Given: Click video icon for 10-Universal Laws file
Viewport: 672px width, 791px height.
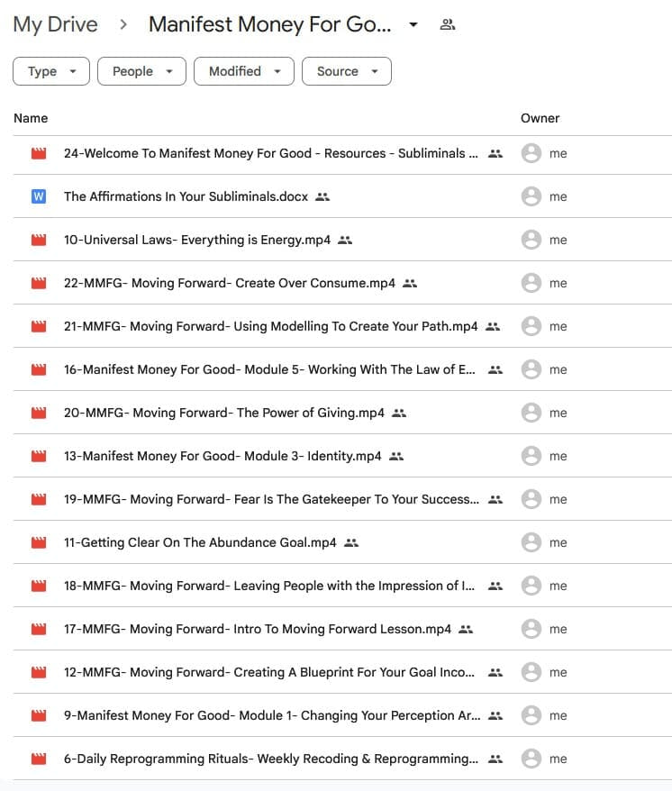Looking at the screenshot, I should pyautogui.click(x=38, y=240).
